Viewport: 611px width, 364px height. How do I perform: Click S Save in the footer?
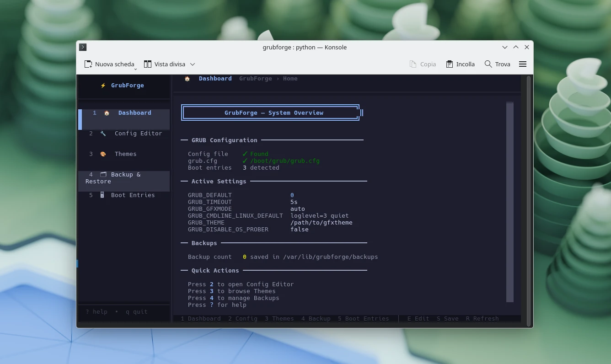(x=447, y=319)
